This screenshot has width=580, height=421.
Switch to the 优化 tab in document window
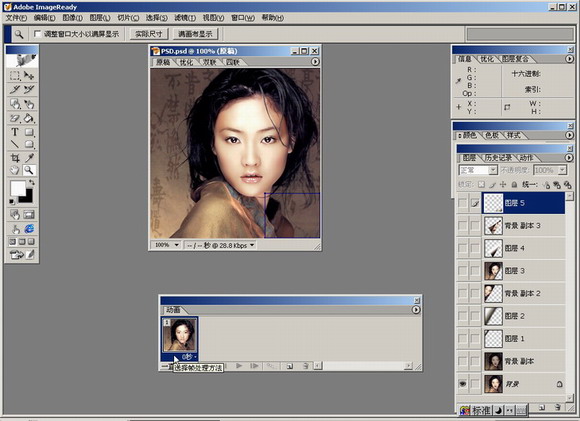[x=186, y=62]
